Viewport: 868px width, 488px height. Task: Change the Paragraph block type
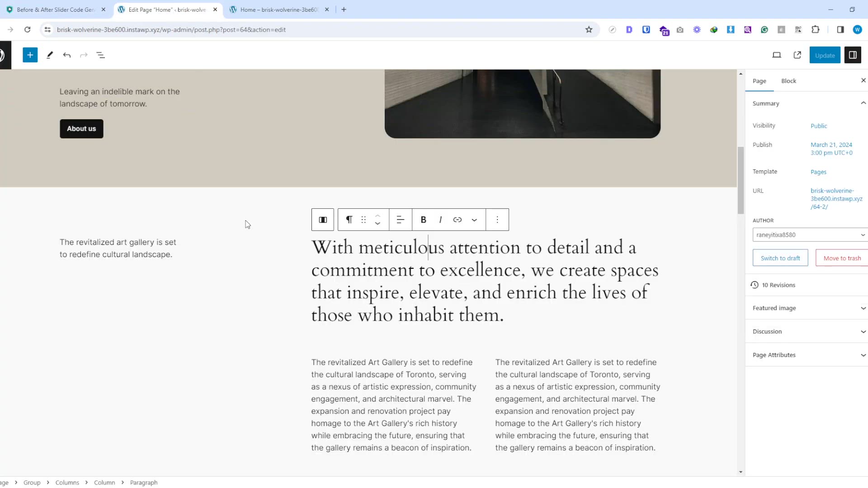pyautogui.click(x=349, y=220)
